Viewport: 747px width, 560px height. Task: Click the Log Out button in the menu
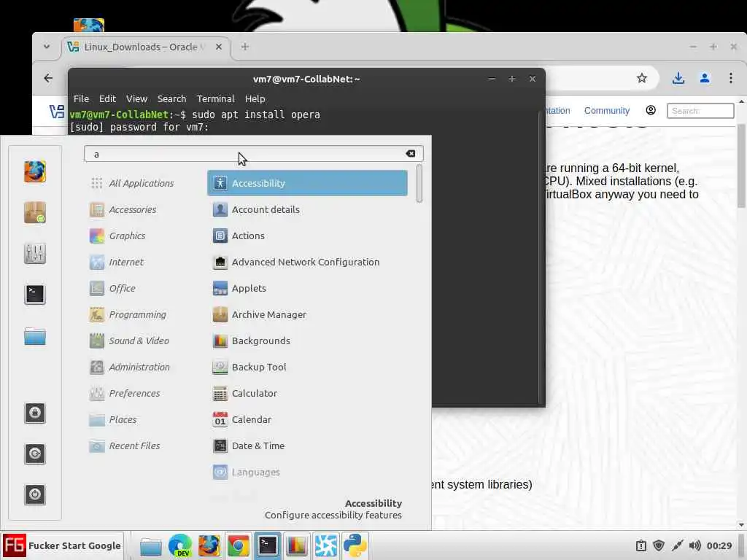point(35,454)
